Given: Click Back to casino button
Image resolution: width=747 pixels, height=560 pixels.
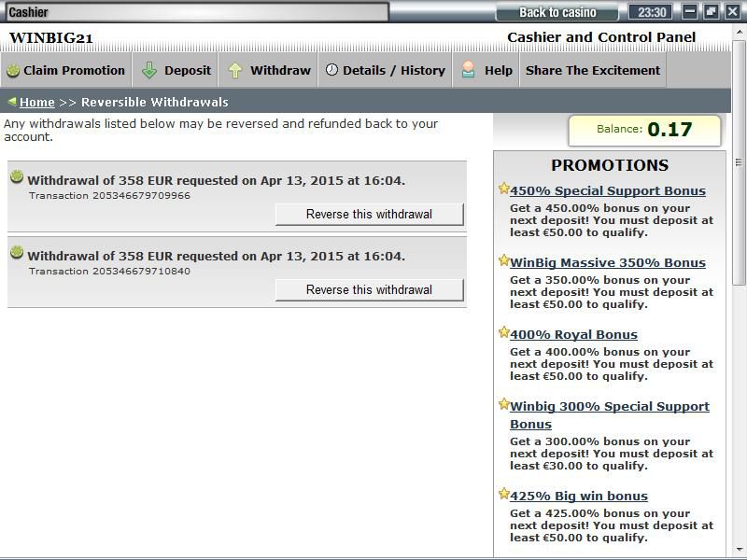Looking at the screenshot, I should point(557,12).
